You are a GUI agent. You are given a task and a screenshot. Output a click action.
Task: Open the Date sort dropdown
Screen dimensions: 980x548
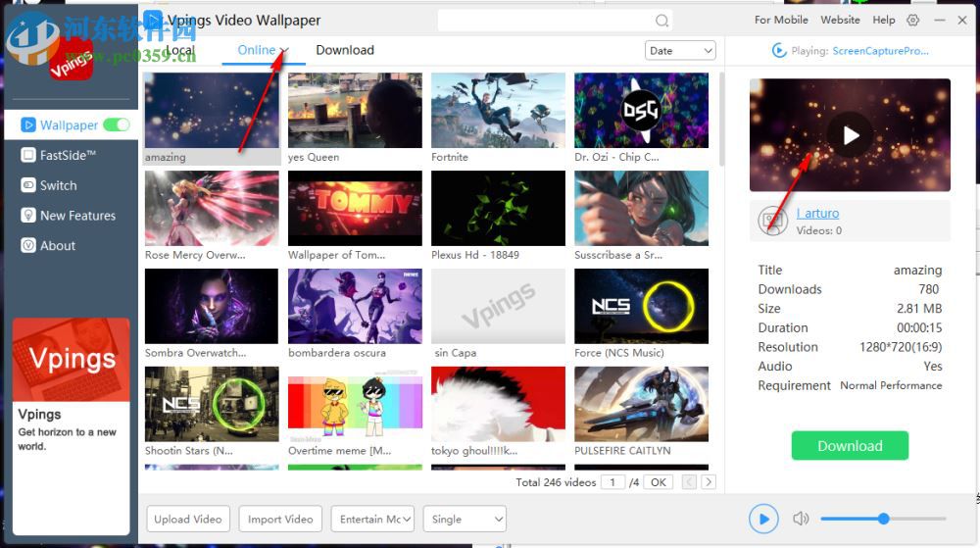click(680, 51)
